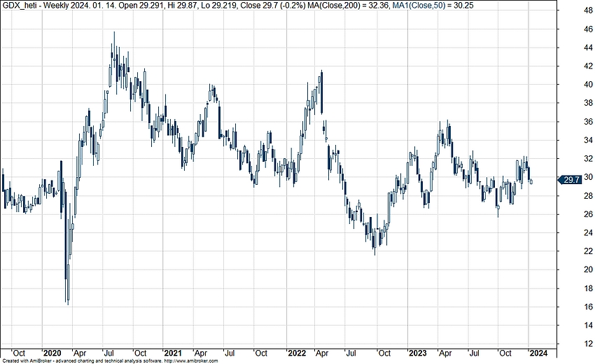Click the 2024. 01. 14. date in header
The image size is (595, 364).
pyautogui.click(x=92, y=6)
